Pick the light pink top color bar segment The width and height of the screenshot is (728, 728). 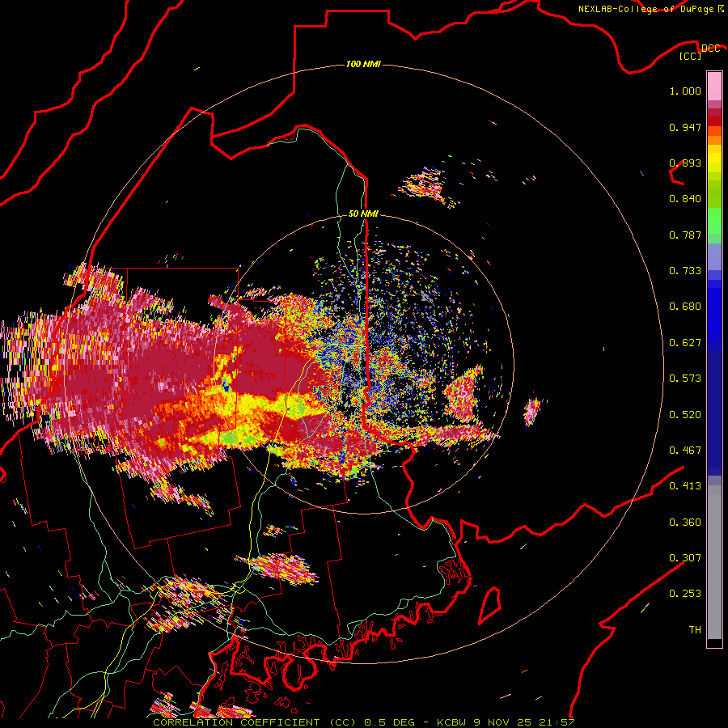pos(714,86)
